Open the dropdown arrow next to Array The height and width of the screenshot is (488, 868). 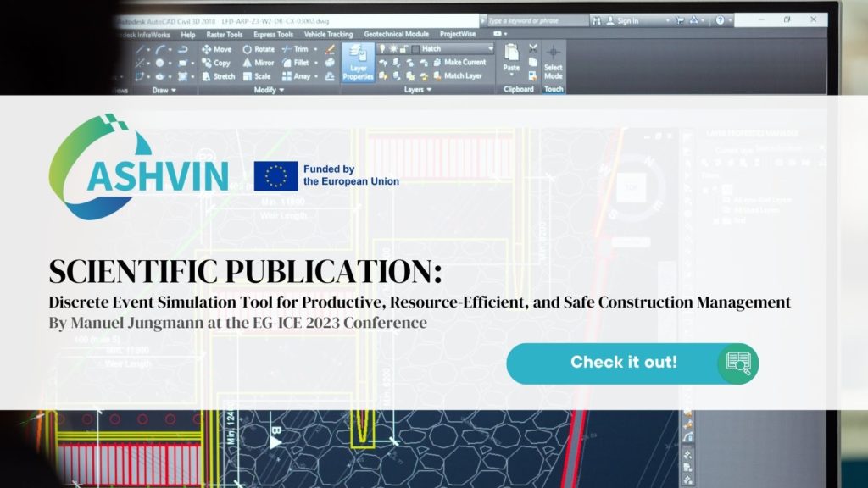(315, 76)
